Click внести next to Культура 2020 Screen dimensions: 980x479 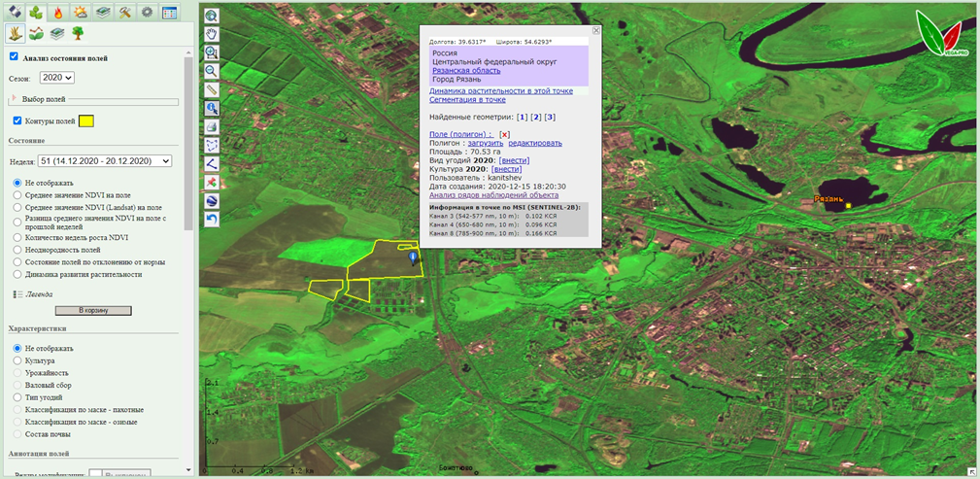pyautogui.click(x=507, y=169)
